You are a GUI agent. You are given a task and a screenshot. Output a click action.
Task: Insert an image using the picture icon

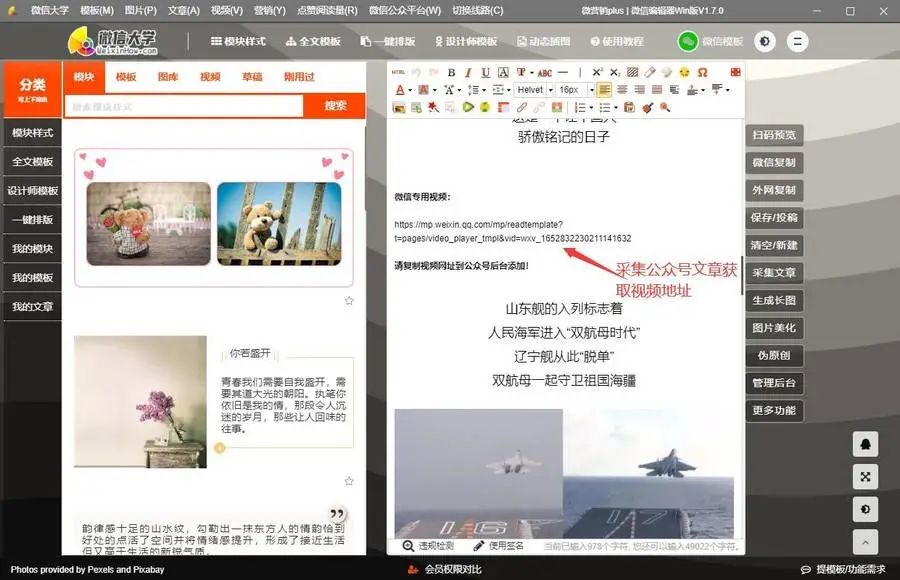[x=399, y=107]
